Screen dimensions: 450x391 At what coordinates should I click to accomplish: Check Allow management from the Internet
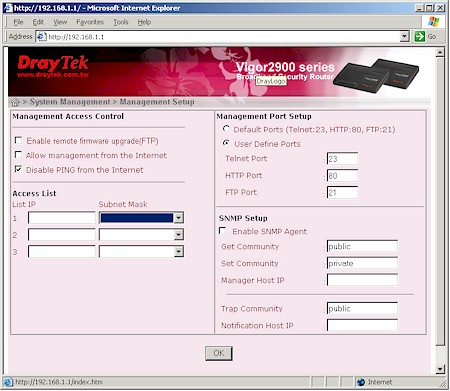[x=18, y=155]
